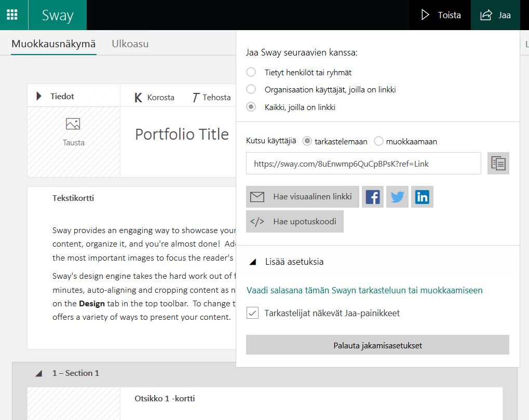529x420 pixels.
Task: Open the app launcher waffle icon
Action: pos(12,15)
